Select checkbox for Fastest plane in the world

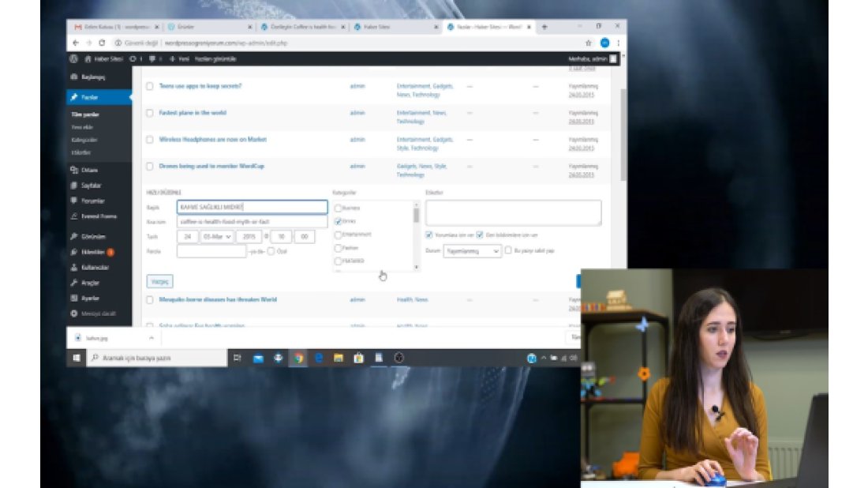pos(149,113)
